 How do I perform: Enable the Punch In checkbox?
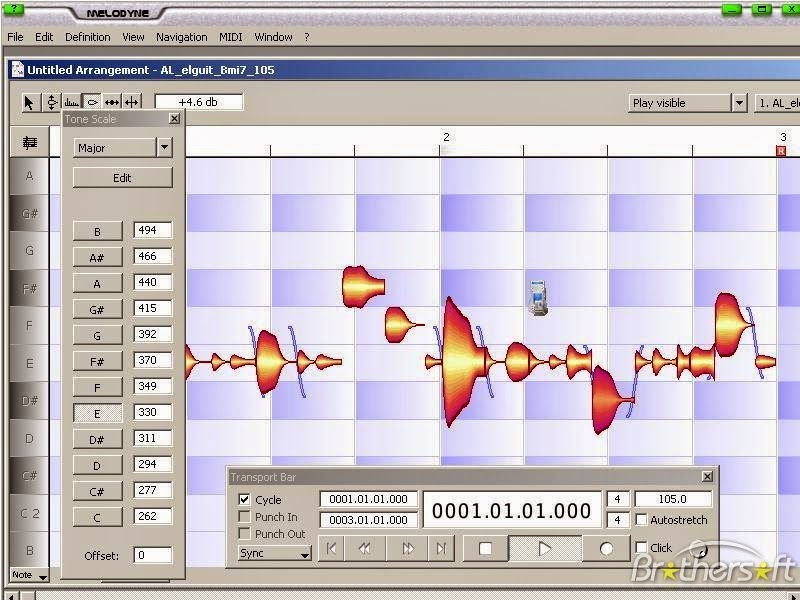tap(244, 517)
